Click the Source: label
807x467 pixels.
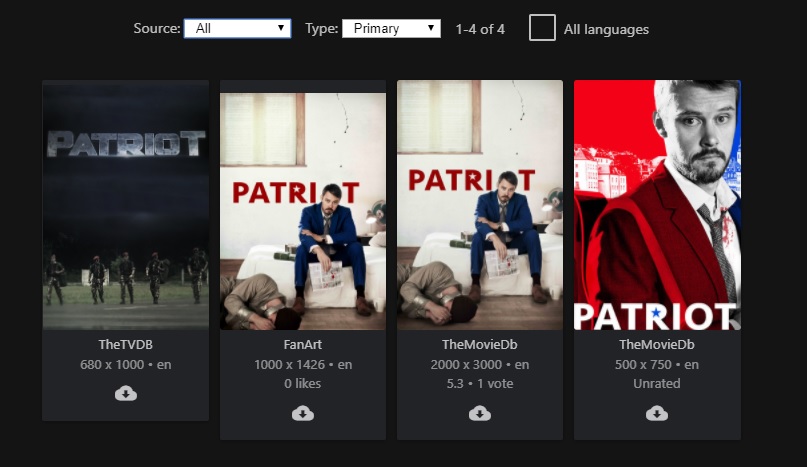pos(157,28)
